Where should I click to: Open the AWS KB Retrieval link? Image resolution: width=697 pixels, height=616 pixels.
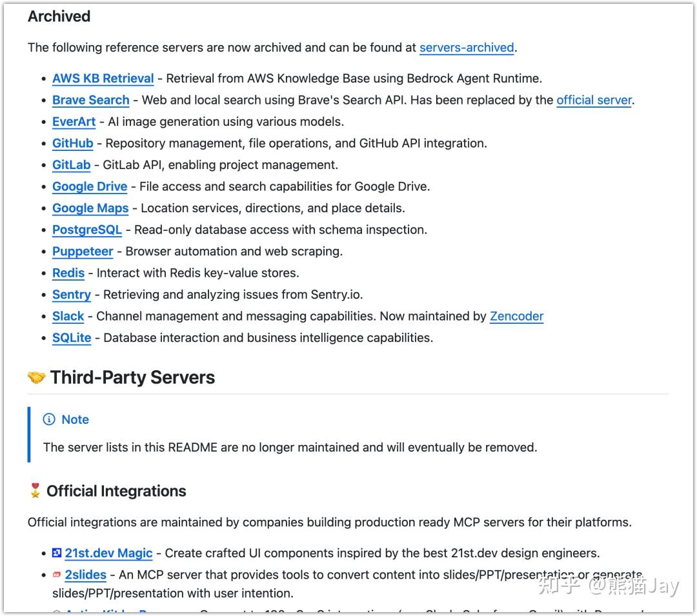pyautogui.click(x=103, y=79)
